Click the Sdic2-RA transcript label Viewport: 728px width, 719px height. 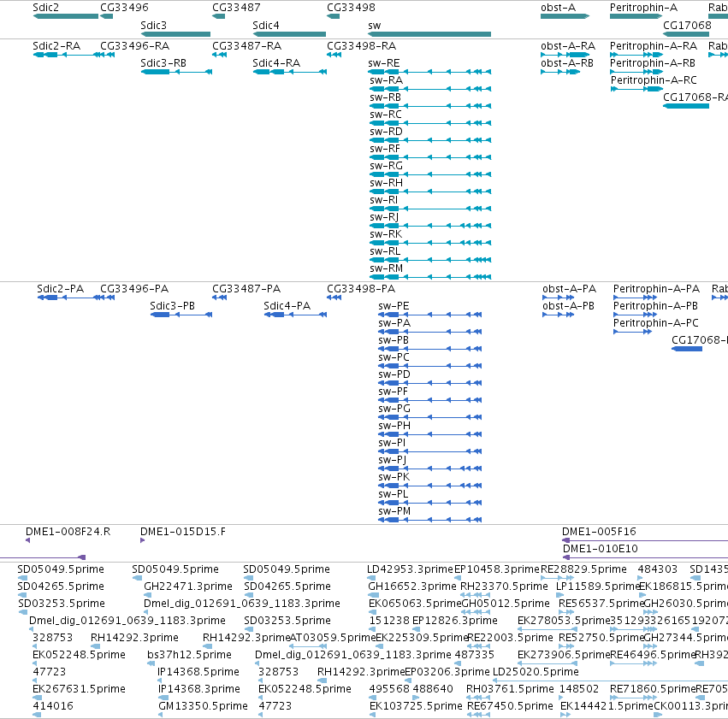click(56, 46)
